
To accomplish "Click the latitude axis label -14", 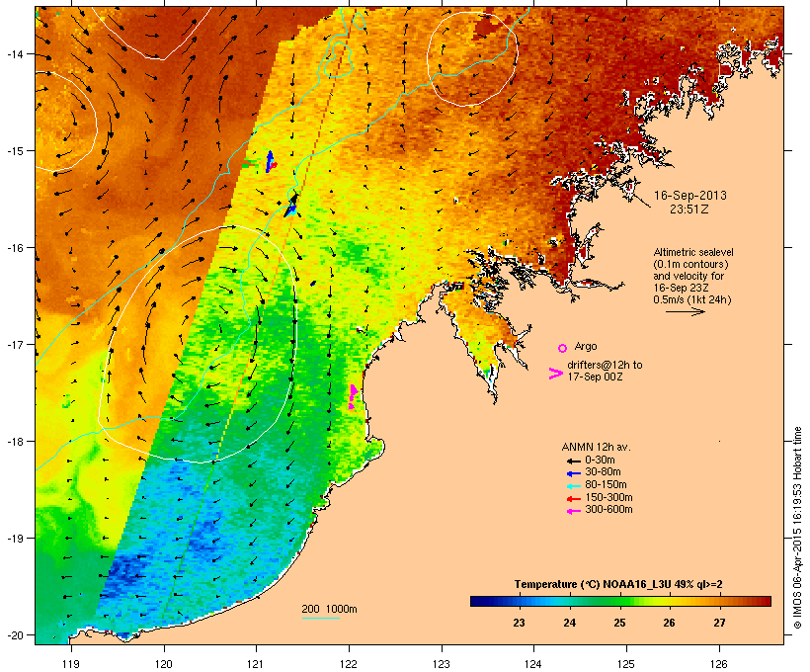I will [x=14, y=53].
